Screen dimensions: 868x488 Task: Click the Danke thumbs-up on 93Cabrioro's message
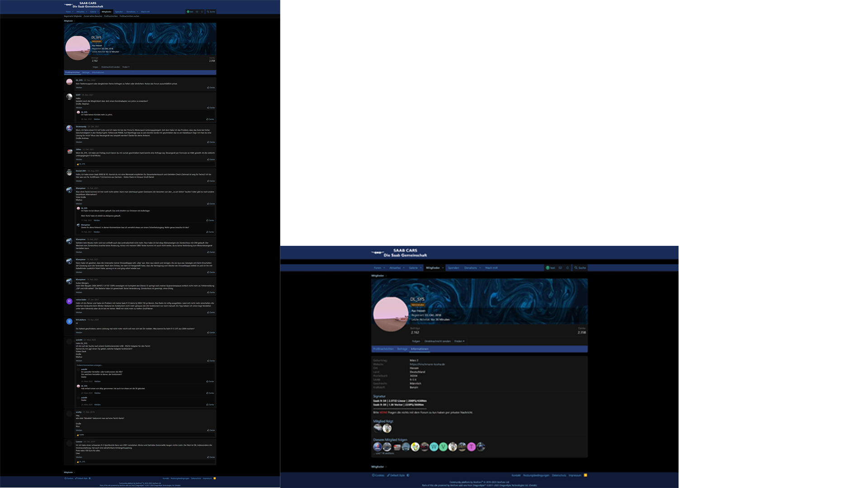pyautogui.click(x=211, y=333)
